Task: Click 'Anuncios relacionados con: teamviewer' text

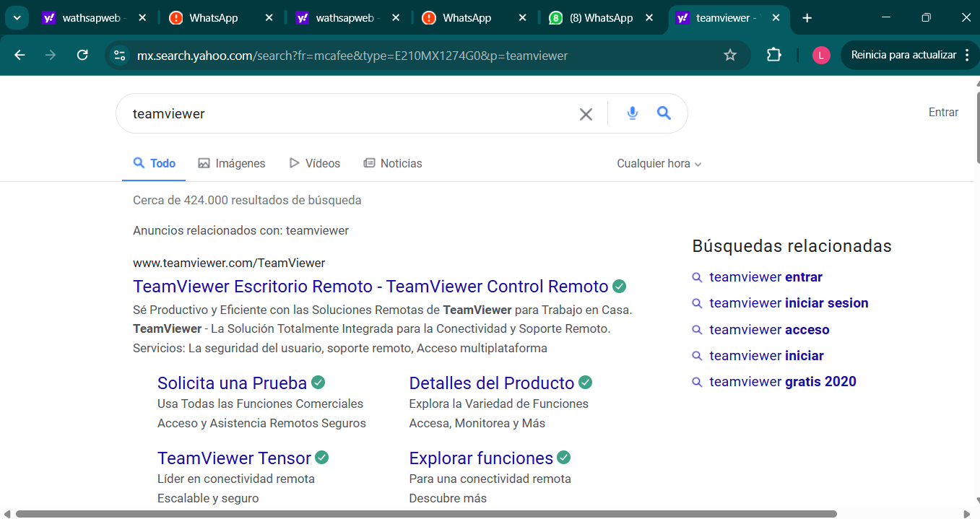Action: (240, 231)
